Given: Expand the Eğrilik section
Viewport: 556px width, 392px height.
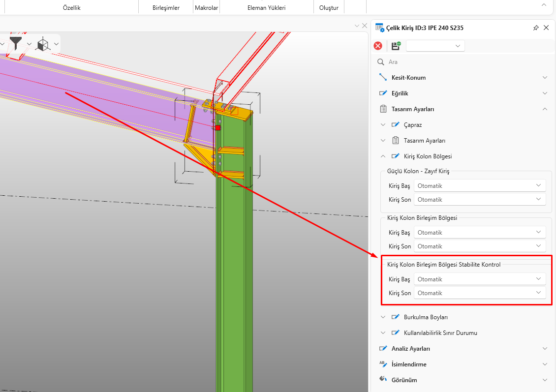Looking at the screenshot, I should pos(544,93).
